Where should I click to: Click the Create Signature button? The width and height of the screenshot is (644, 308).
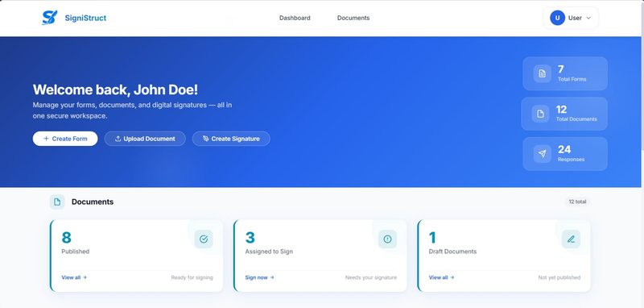[231, 139]
